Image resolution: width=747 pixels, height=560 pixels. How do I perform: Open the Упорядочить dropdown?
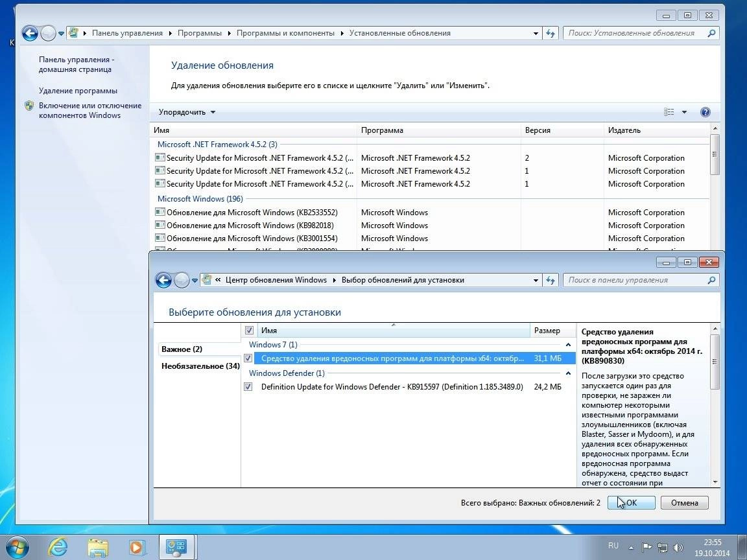click(x=187, y=112)
